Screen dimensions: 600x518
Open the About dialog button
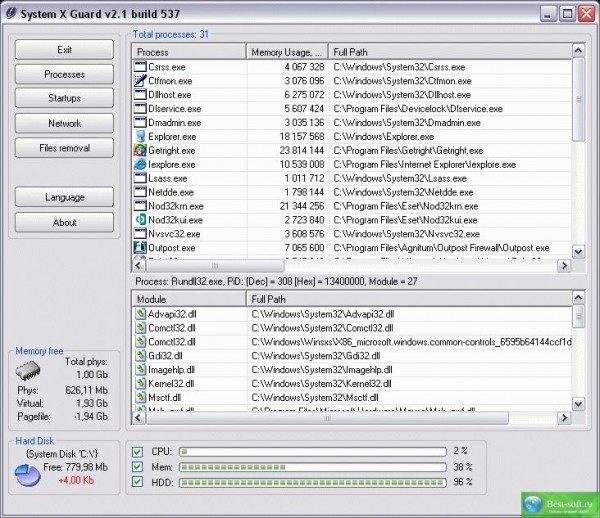[64, 222]
